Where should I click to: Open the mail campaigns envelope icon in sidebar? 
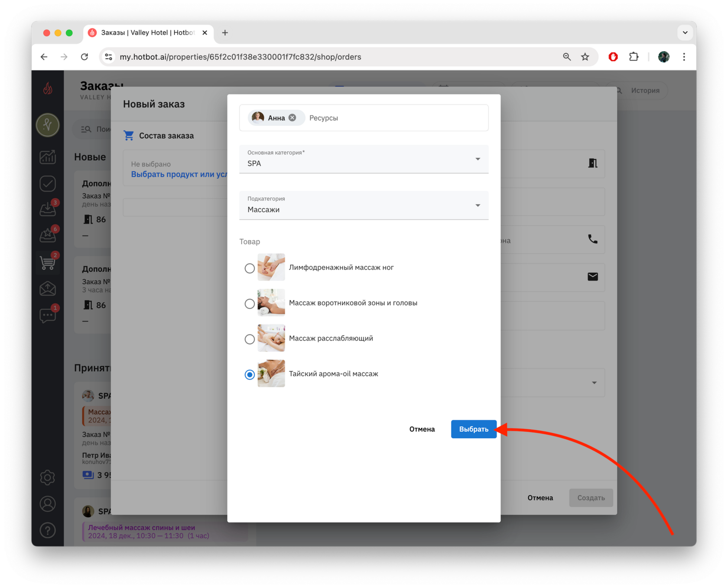coord(48,288)
